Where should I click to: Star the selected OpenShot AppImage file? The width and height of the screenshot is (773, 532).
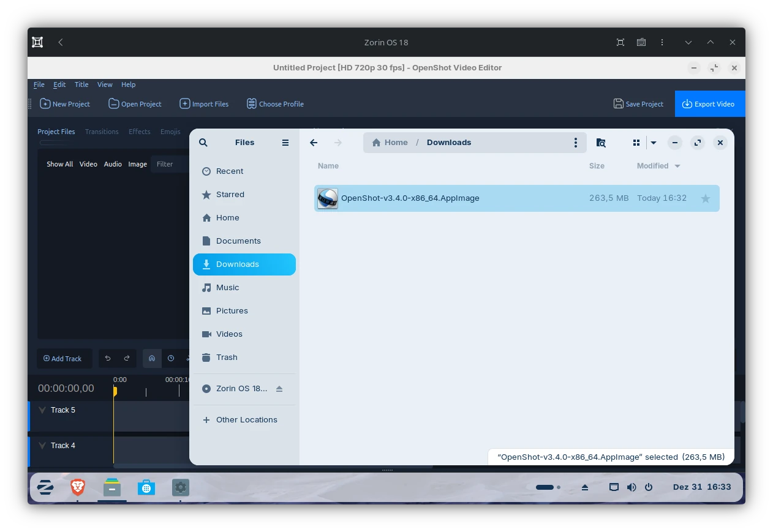tap(705, 198)
